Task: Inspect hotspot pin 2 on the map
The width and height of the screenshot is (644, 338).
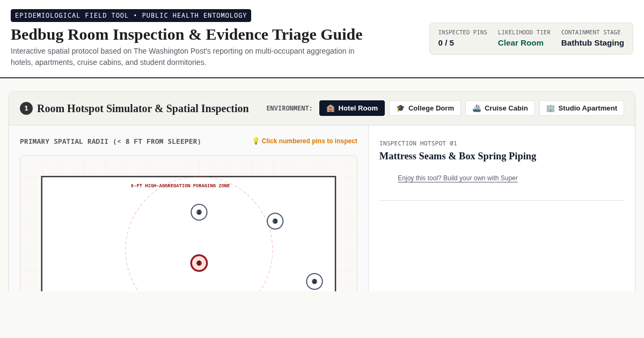Action: tap(199, 212)
